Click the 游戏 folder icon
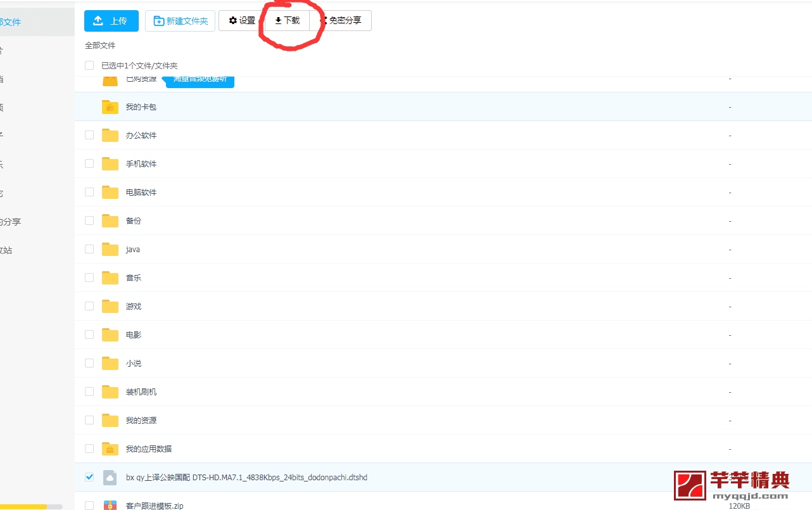Screen dimensions: 812x510 click(110, 307)
